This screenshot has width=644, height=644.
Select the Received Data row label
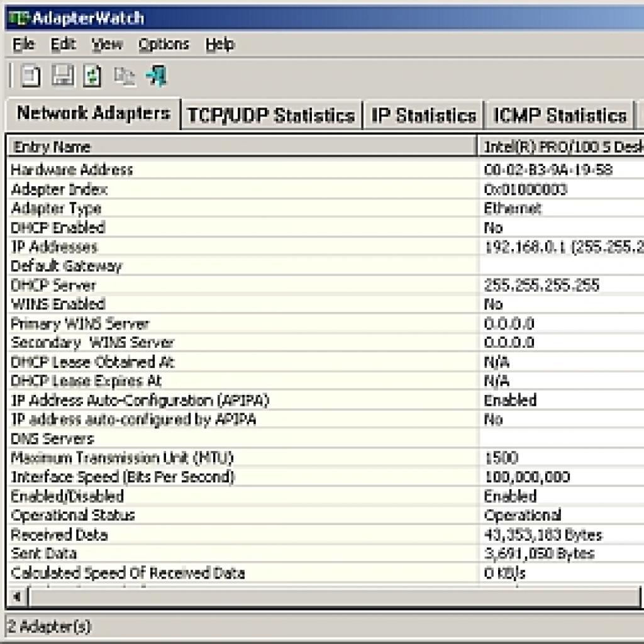click(59, 535)
